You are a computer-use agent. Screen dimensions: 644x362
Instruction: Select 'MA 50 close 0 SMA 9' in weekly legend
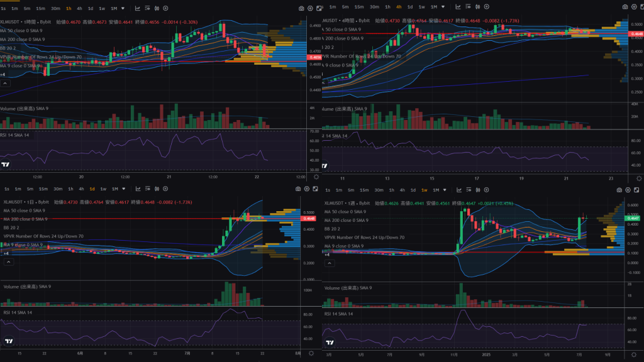pos(345,212)
